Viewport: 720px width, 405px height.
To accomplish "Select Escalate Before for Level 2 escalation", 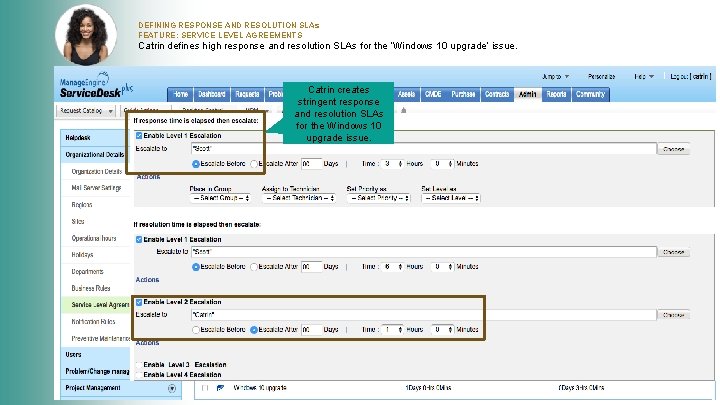I will [196, 330].
